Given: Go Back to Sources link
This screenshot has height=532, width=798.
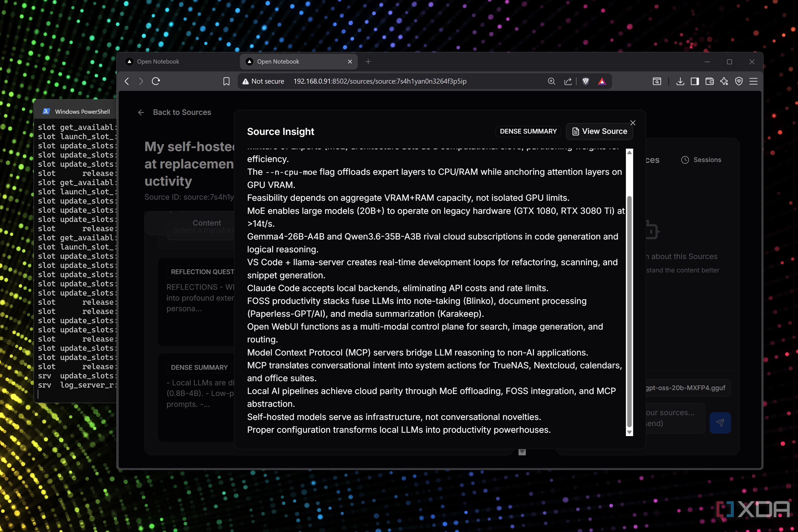Looking at the screenshot, I should 175,112.
